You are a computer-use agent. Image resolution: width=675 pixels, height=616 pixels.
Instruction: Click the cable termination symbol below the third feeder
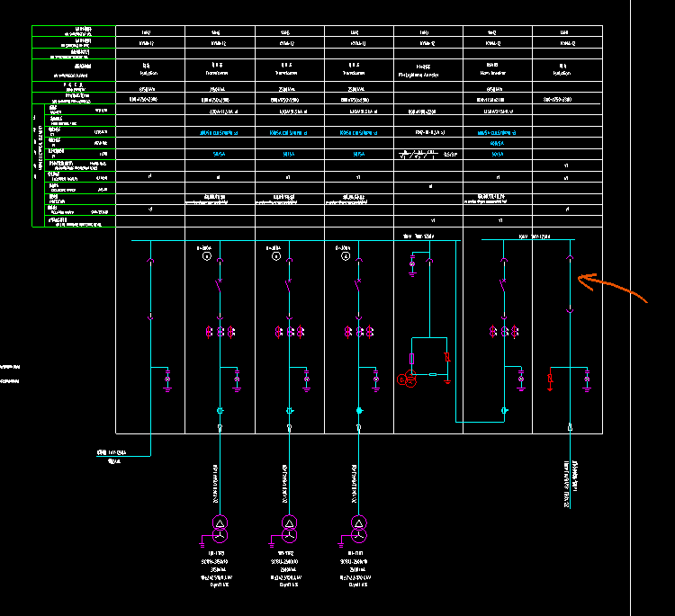click(289, 427)
